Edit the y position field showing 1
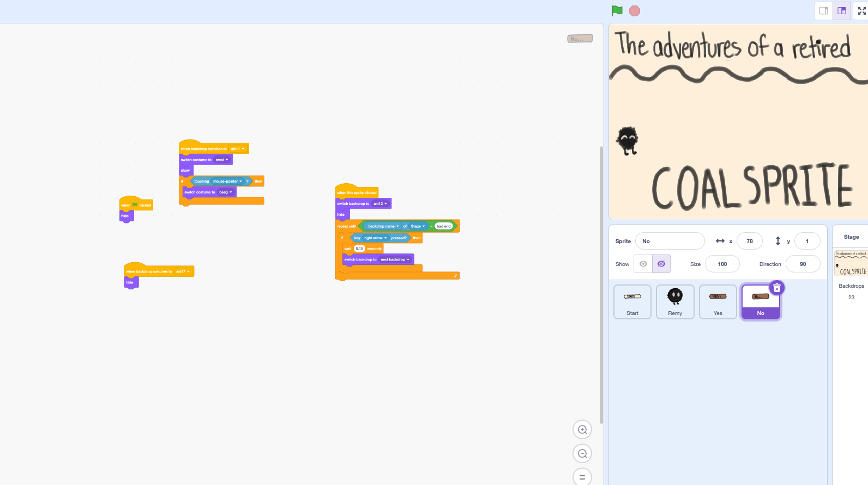The image size is (868, 485). [807, 241]
